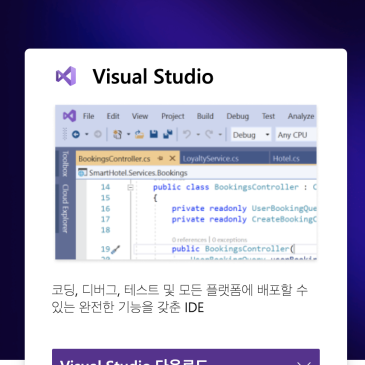Click the new project toolbar icon
Image resolution: width=365 pixels, height=365 pixels.
pyautogui.click(x=117, y=134)
